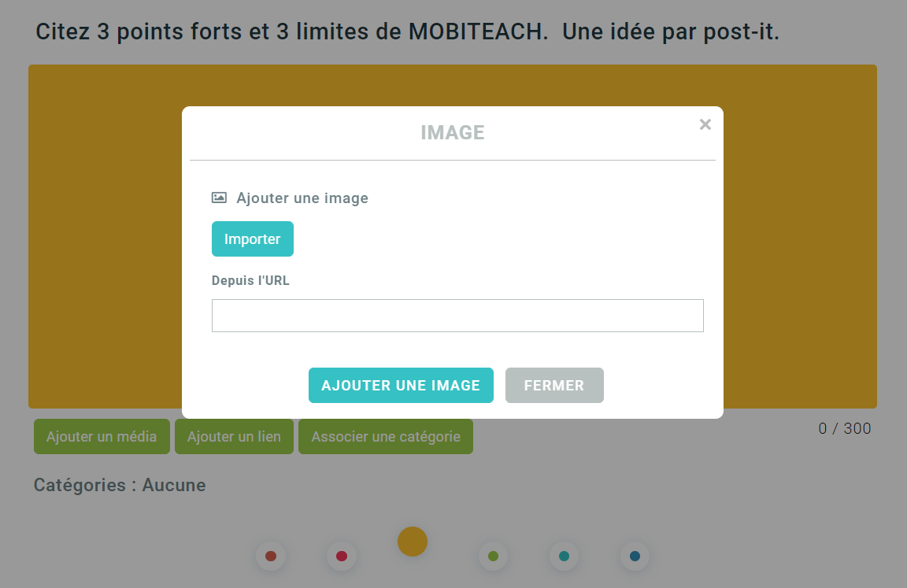Click Associer une catégorie button
Screen dimensions: 907x588
386,437
